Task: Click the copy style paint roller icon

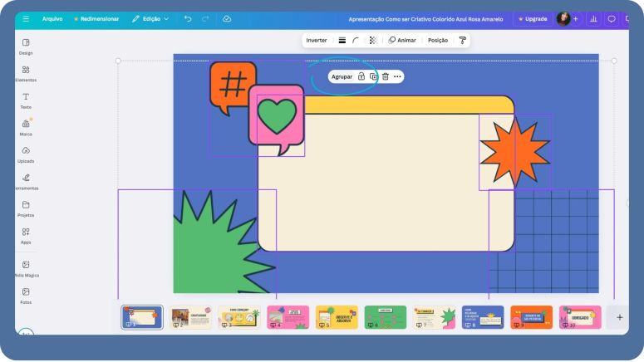Action: [463, 40]
